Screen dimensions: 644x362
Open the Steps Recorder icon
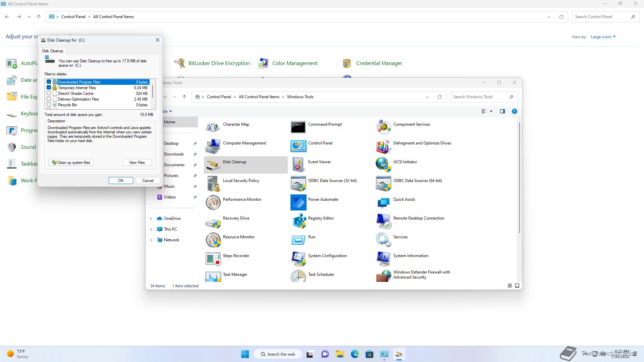click(x=213, y=258)
